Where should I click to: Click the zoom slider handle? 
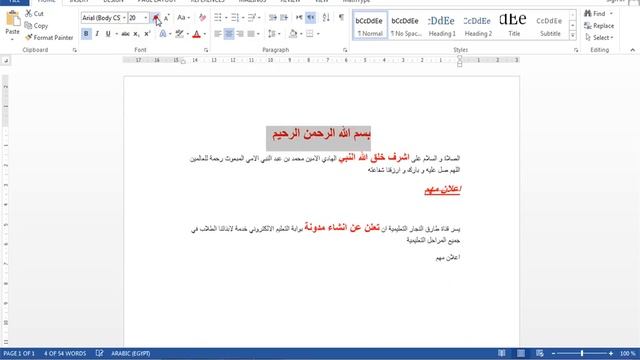point(582,353)
